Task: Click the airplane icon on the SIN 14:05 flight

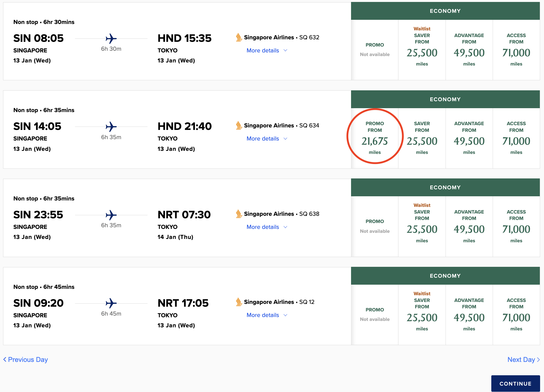Action: coord(111,127)
